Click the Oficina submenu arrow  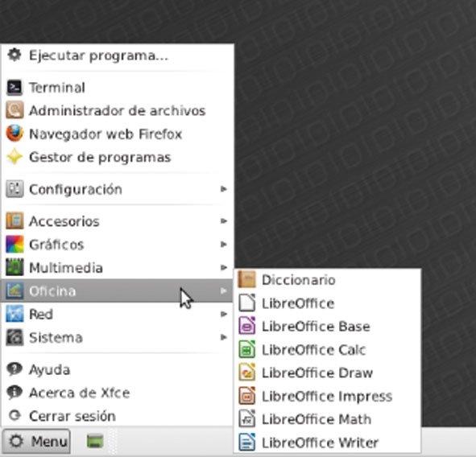pyautogui.click(x=224, y=290)
